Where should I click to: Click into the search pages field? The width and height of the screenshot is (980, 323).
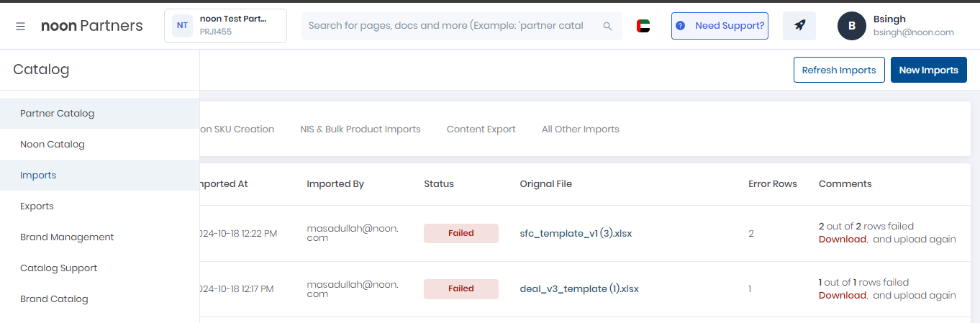click(x=452, y=26)
